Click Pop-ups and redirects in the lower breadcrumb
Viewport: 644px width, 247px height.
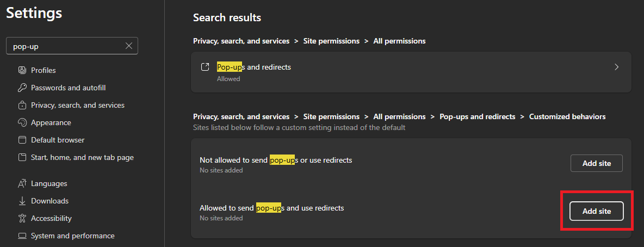pyautogui.click(x=477, y=116)
